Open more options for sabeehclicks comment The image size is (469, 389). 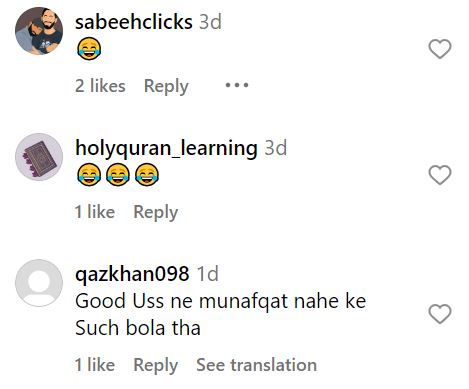point(237,85)
